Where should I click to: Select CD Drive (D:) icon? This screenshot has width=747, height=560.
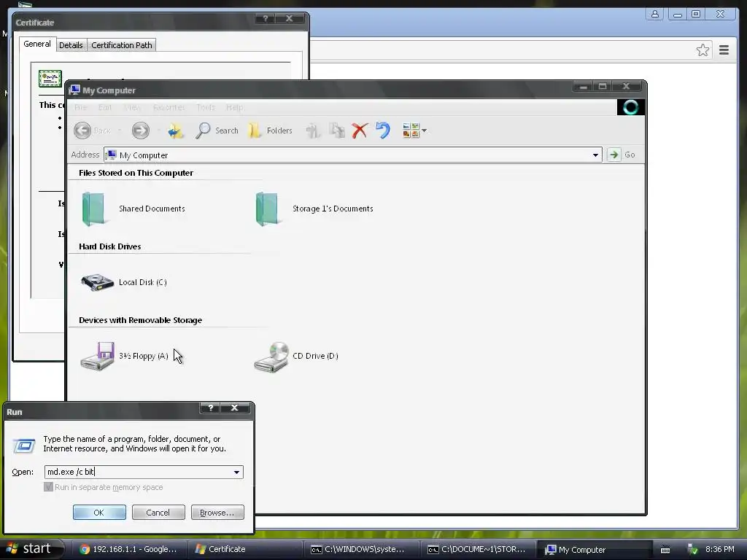tap(296, 356)
